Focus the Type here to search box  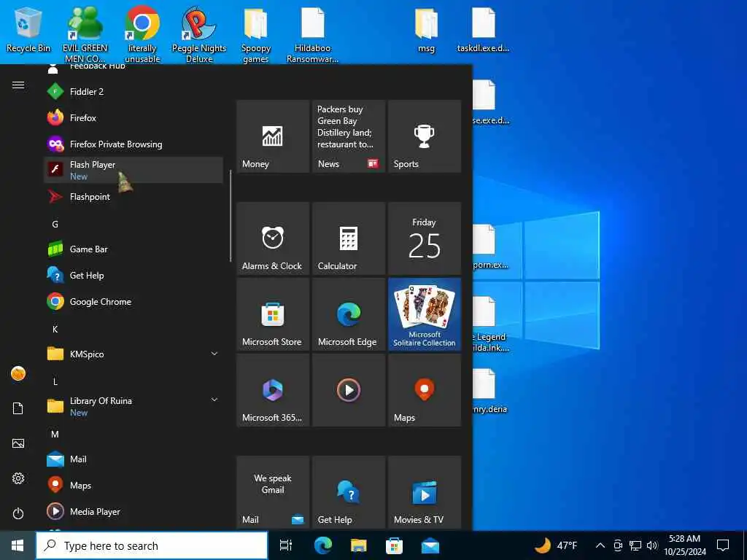152,545
